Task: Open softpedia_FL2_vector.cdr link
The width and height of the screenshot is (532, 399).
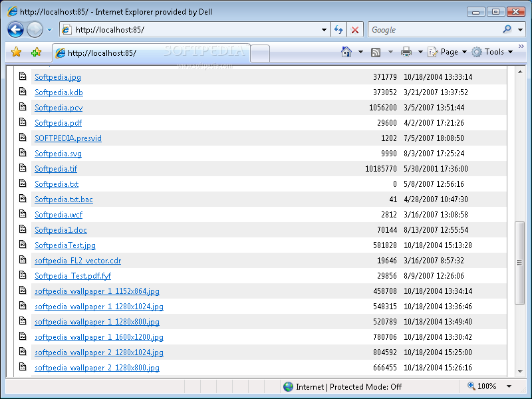Action: tap(78, 261)
